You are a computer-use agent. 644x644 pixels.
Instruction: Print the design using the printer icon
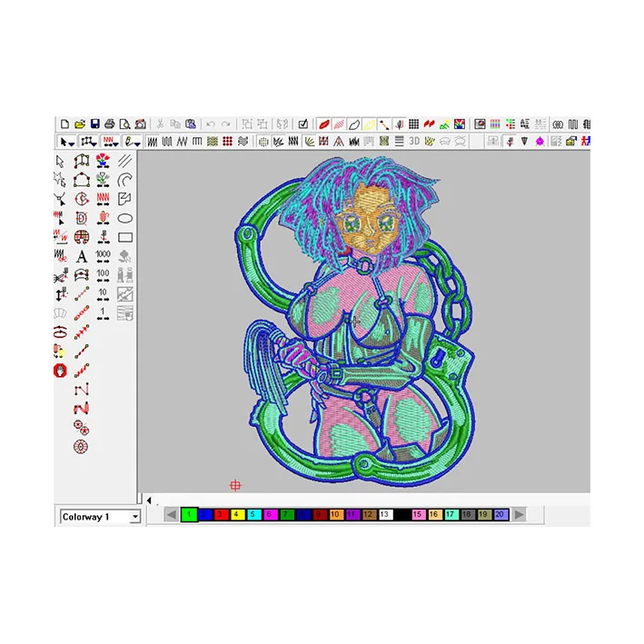pyautogui.click(x=110, y=124)
